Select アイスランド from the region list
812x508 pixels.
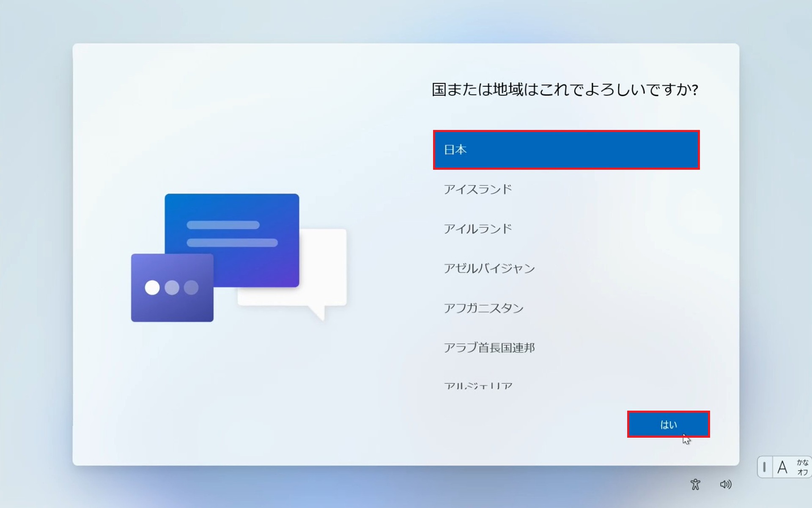coord(478,189)
